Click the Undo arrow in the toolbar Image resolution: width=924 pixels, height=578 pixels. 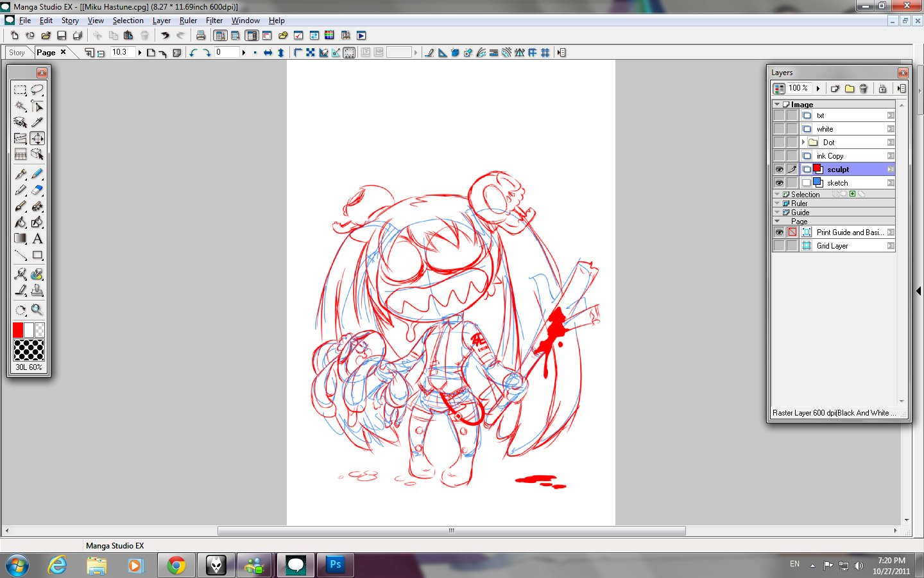(x=165, y=35)
